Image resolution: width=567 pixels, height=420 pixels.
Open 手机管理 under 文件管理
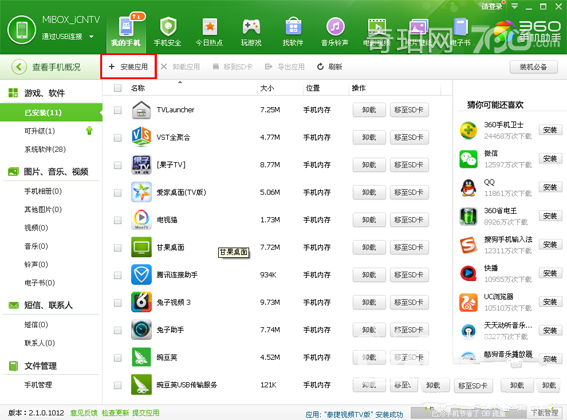(x=38, y=385)
